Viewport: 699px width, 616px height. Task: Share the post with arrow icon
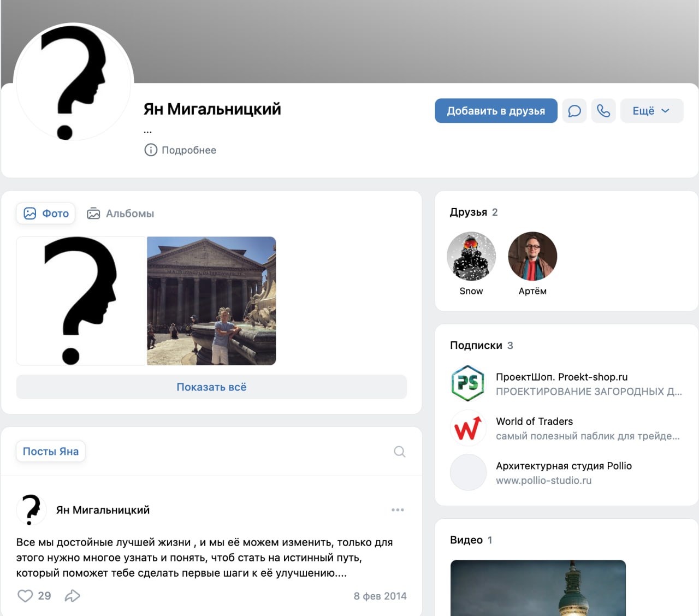tap(73, 596)
